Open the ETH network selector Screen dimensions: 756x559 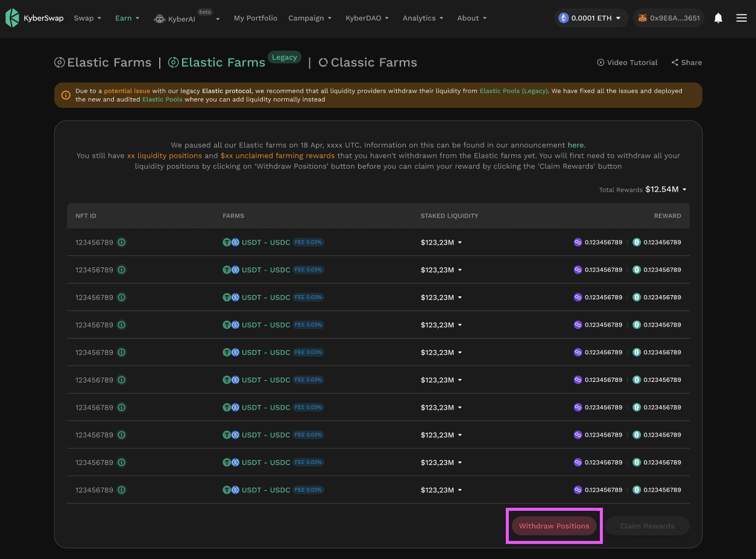point(590,18)
